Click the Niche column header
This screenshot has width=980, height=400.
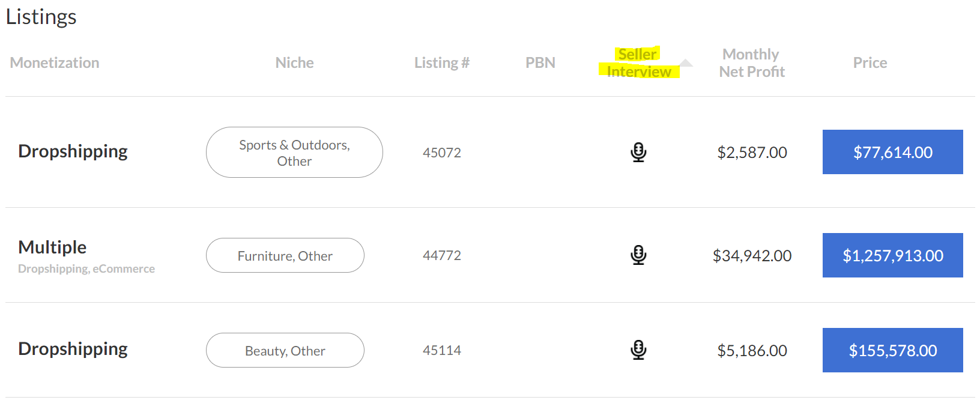(294, 62)
